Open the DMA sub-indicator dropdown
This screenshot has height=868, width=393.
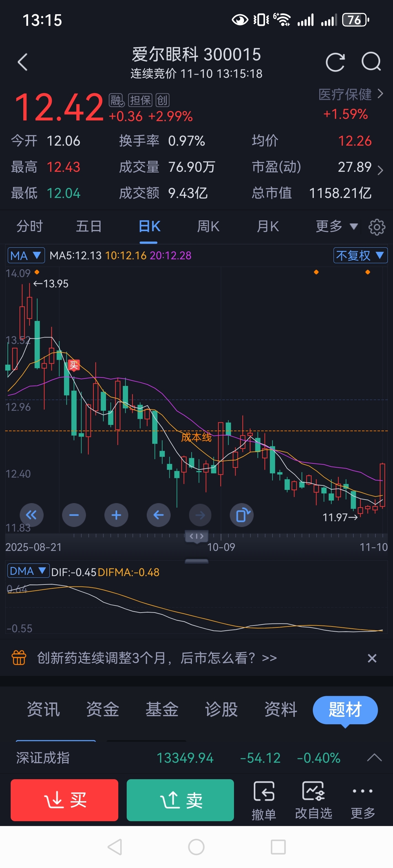[28, 571]
